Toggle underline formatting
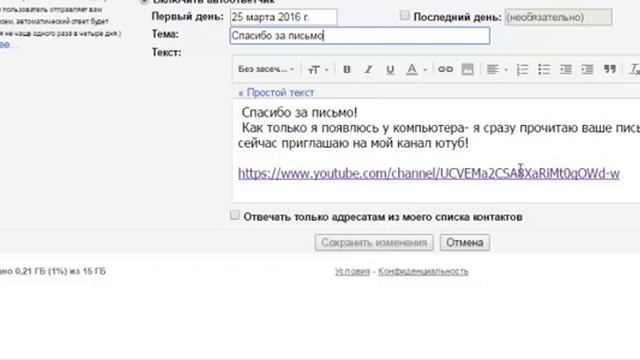The image size is (640, 360). [x=390, y=69]
